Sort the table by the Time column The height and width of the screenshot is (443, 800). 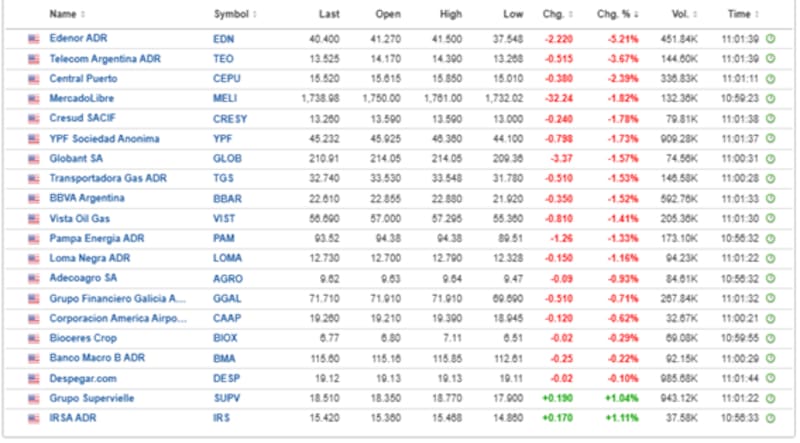pos(741,14)
